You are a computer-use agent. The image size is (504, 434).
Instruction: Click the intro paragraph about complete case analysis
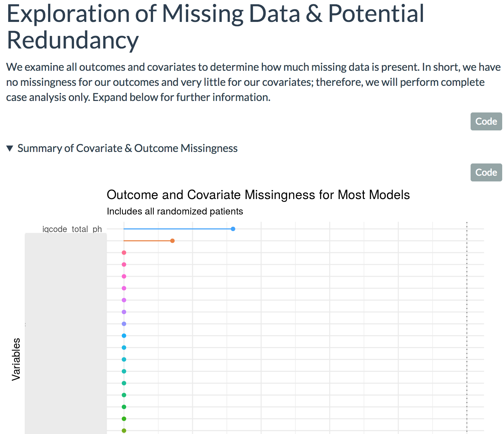[253, 82]
